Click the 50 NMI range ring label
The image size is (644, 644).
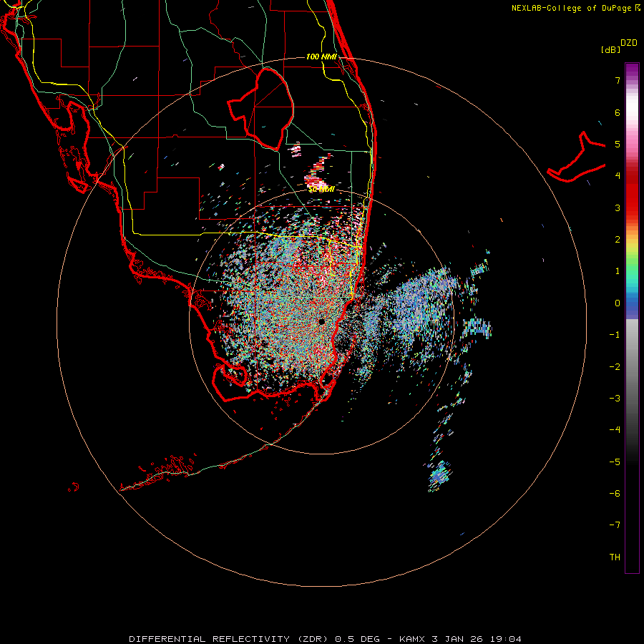(x=321, y=189)
